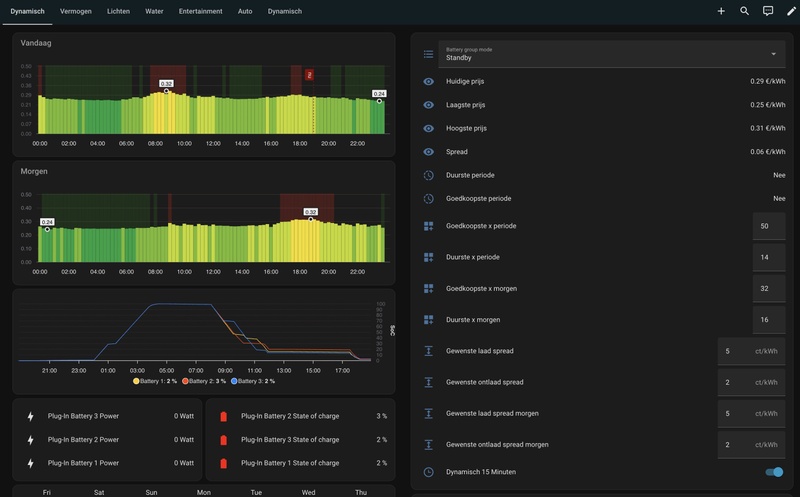This screenshot has width=800, height=497.
Task: Toggle Battery 1 series in chart legend
Action: pyautogui.click(x=155, y=381)
